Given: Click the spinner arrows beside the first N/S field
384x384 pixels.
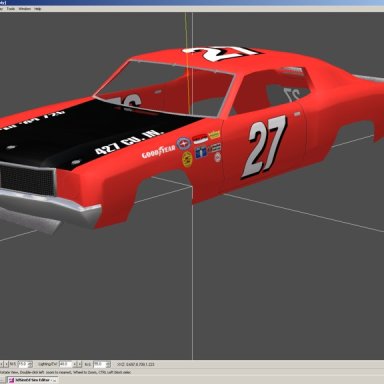Looking at the screenshot, I should coord(30,364).
